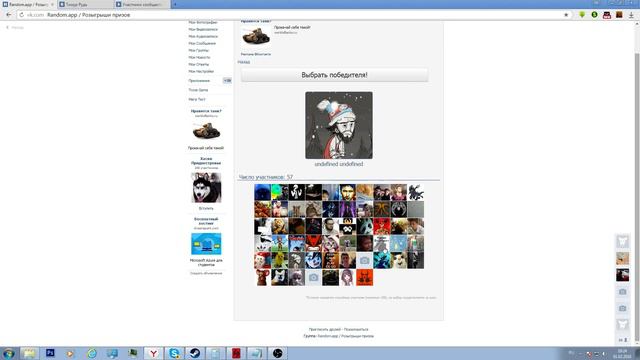Open the Random.app group link in the footer
The width and height of the screenshot is (640, 360).
click(346, 336)
